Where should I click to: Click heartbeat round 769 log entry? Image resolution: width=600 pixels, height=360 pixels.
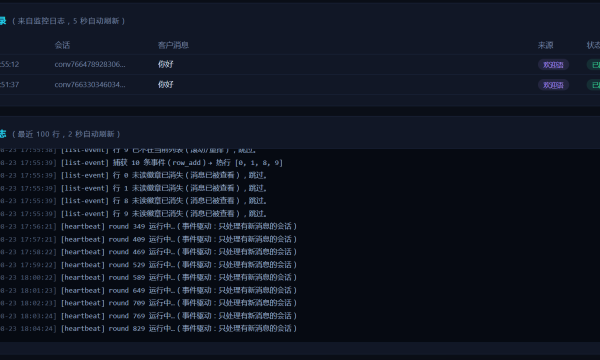pyautogui.click(x=148, y=316)
